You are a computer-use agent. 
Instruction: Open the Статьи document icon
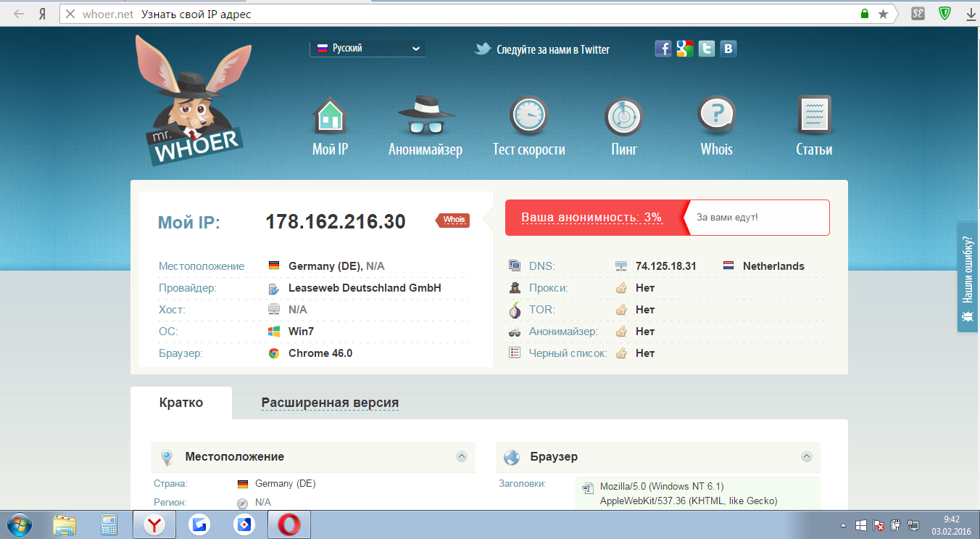[x=814, y=116]
